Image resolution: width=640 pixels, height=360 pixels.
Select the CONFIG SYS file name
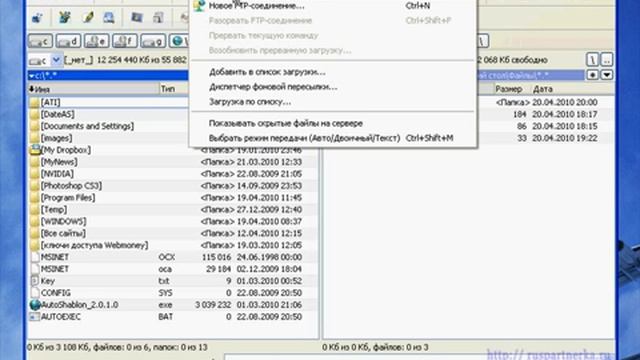tap(56, 293)
